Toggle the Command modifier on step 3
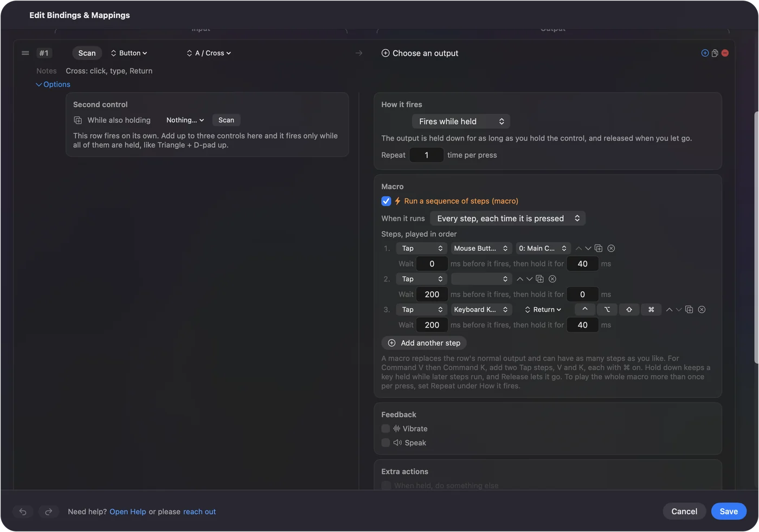 coord(651,310)
